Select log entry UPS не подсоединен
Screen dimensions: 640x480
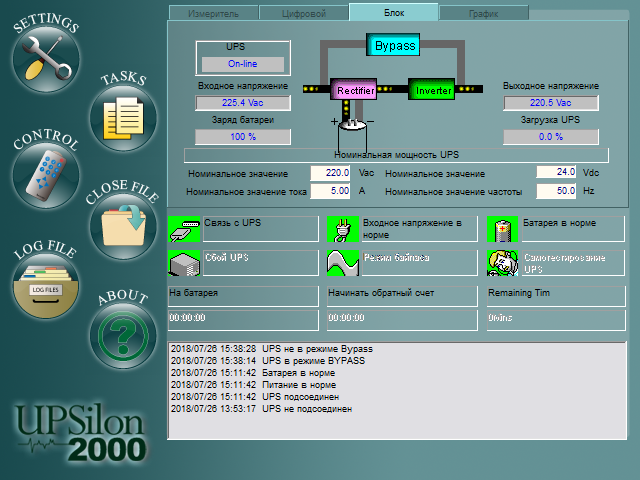tap(261, 409)
